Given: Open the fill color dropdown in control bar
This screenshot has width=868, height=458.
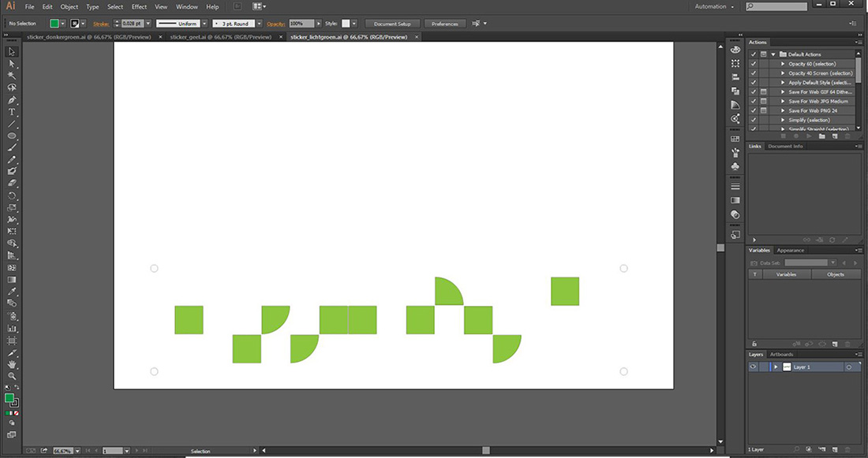Looking at the screenshot, I should 63,23.
